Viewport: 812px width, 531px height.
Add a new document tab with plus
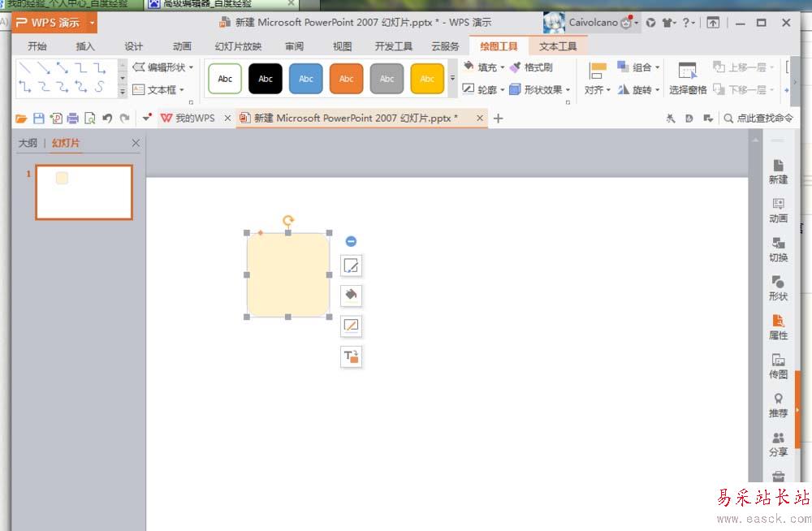tap(499, 119)
